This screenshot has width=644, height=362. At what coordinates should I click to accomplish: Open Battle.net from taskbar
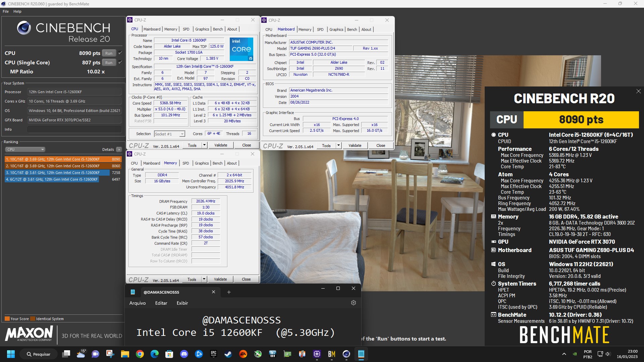199,354
